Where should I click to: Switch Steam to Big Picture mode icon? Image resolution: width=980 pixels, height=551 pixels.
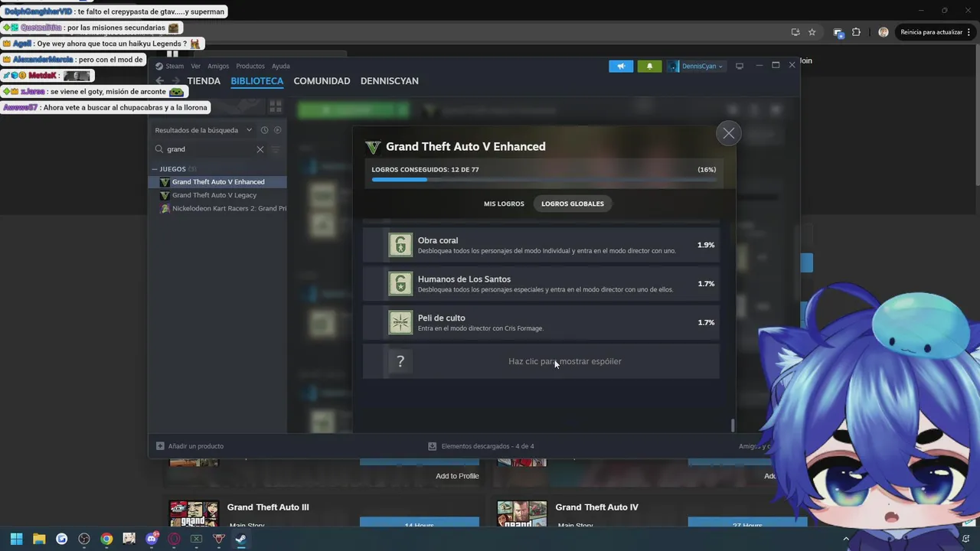click(x=740, y=66)
